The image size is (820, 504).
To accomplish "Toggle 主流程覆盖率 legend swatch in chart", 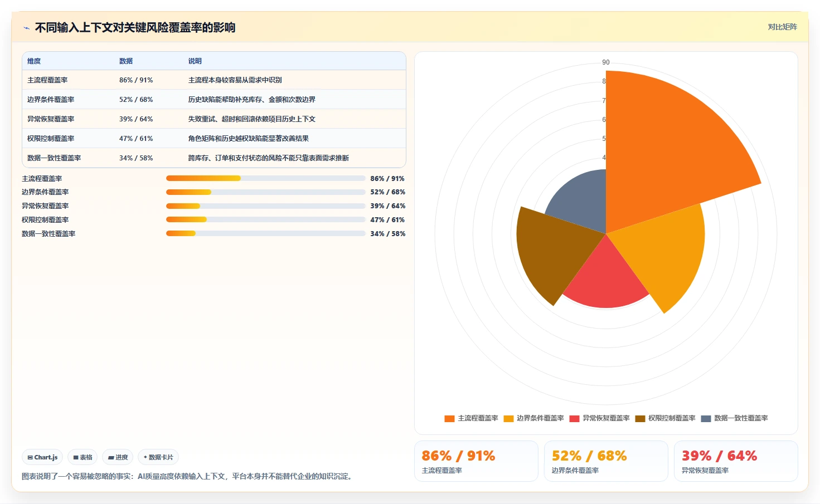I will [449, 418].
